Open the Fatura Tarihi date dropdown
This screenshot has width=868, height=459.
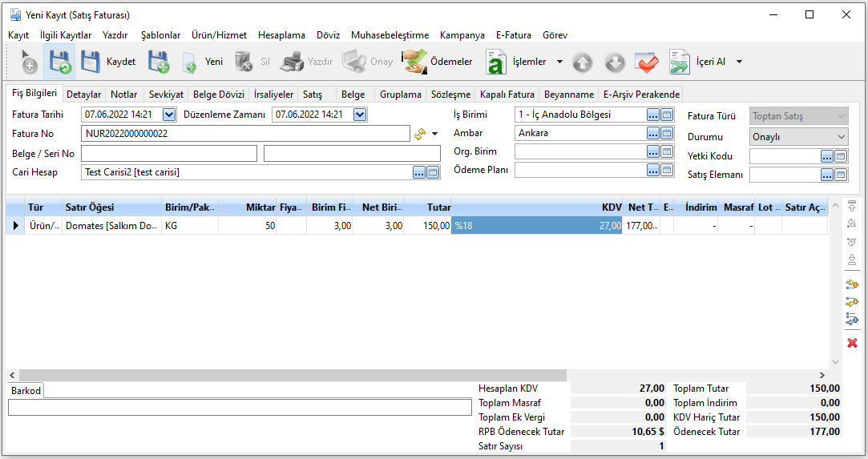tap(169, 115)
